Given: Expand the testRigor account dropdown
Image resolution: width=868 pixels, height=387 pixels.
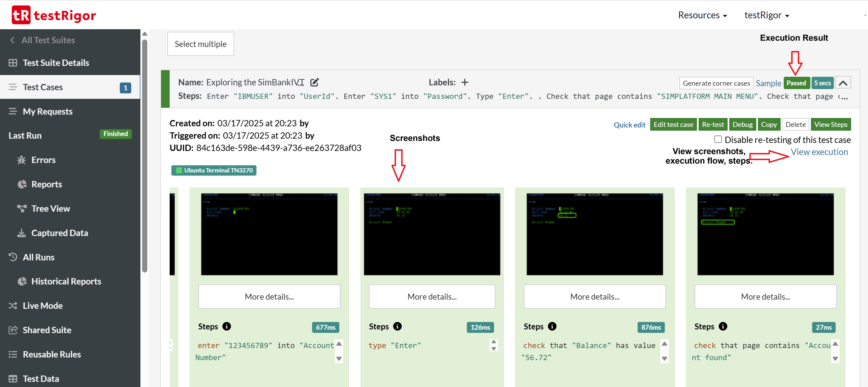Looking at the screenshot, I should (766, 15).
